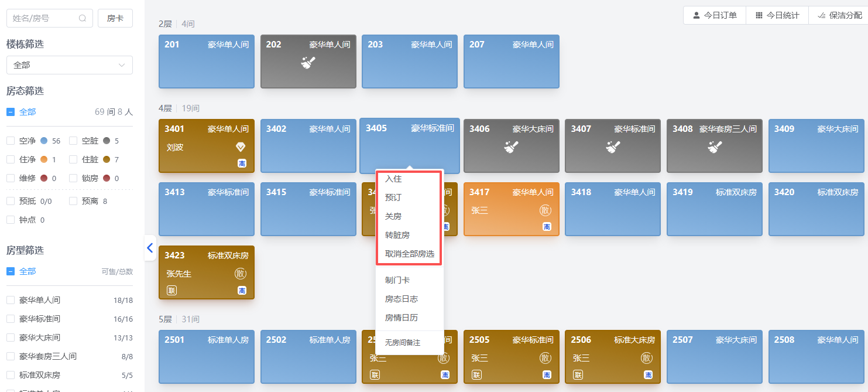Check the 豪华大床间 room type filter
Screen dimensions: 868x392
tap(11, 338)
